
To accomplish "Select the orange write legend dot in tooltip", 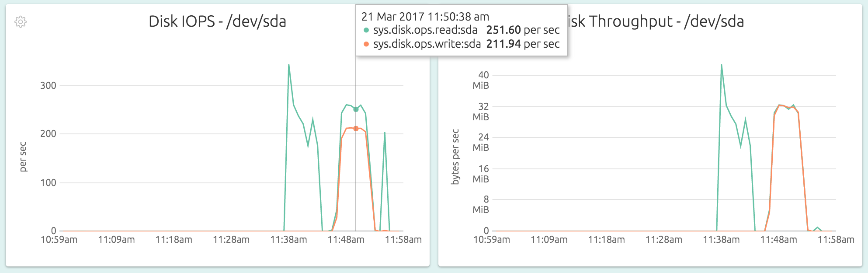I will [x=366, y=44].
